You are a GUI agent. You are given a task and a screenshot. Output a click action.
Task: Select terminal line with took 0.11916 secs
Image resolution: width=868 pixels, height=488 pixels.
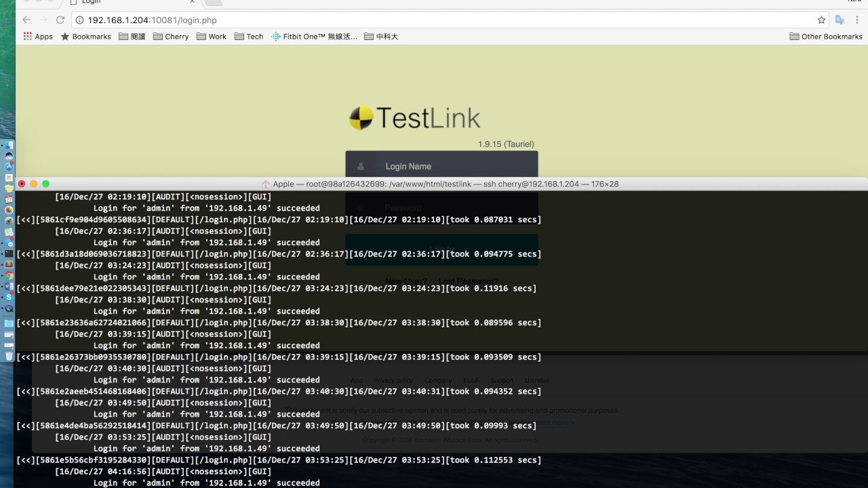coord(277,288)
